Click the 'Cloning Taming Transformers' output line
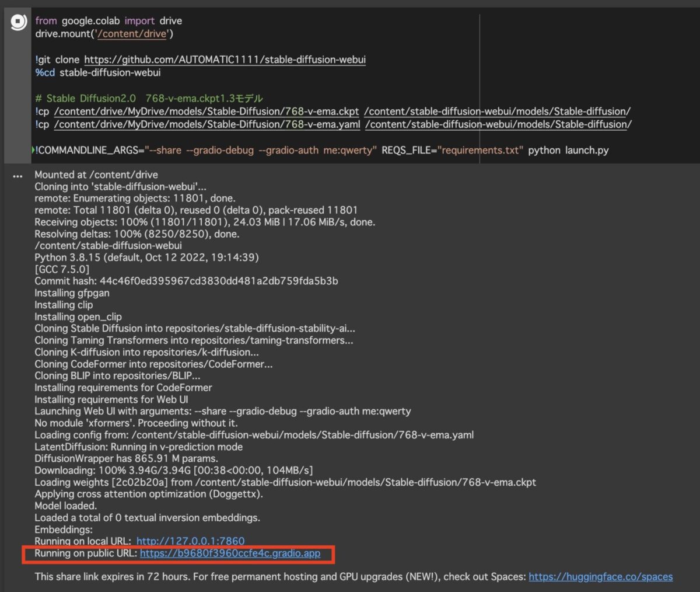700x592 pixels. click(194, 340)
